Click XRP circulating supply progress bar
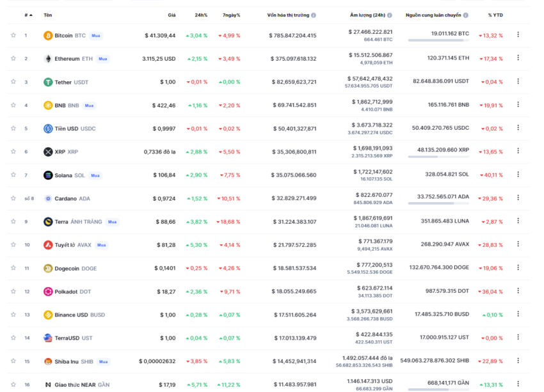This screenshot has height=392, width=544. pyautogui.click(x=438, y=157)
